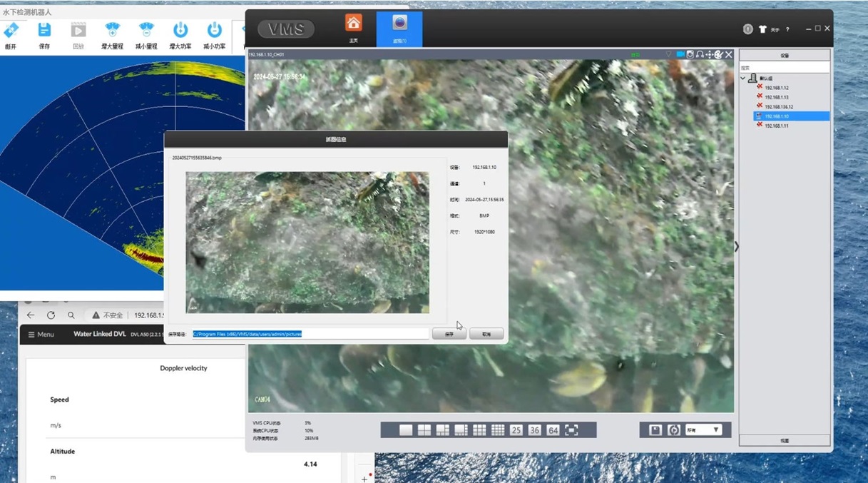Click the browser back arrow

30,315
